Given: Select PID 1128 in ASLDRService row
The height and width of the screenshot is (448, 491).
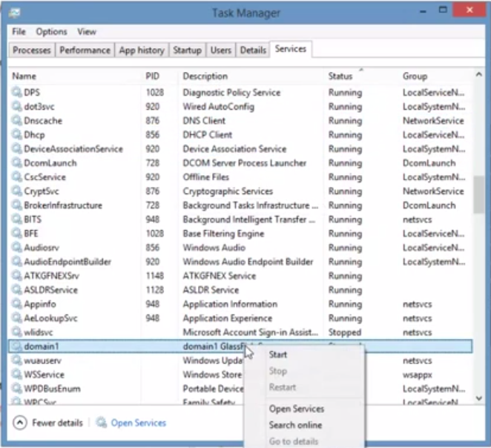Looking at the screenshot, I should (x=155, y=289).
